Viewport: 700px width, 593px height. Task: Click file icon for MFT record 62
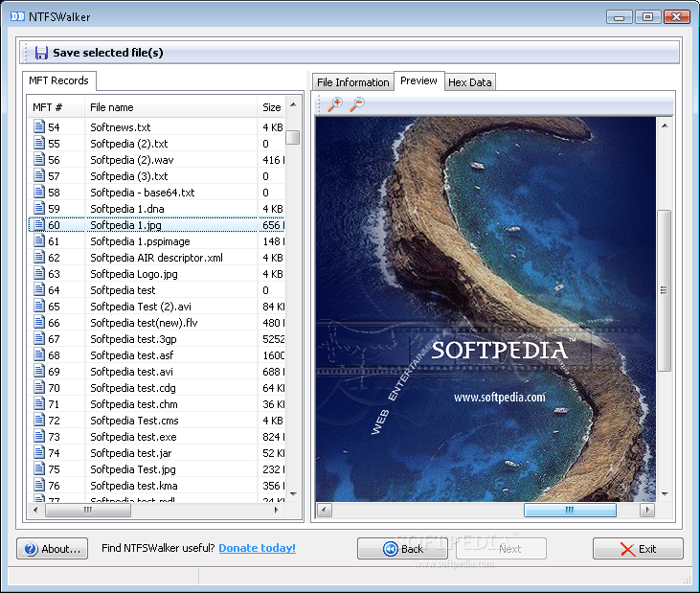(39, 257)
